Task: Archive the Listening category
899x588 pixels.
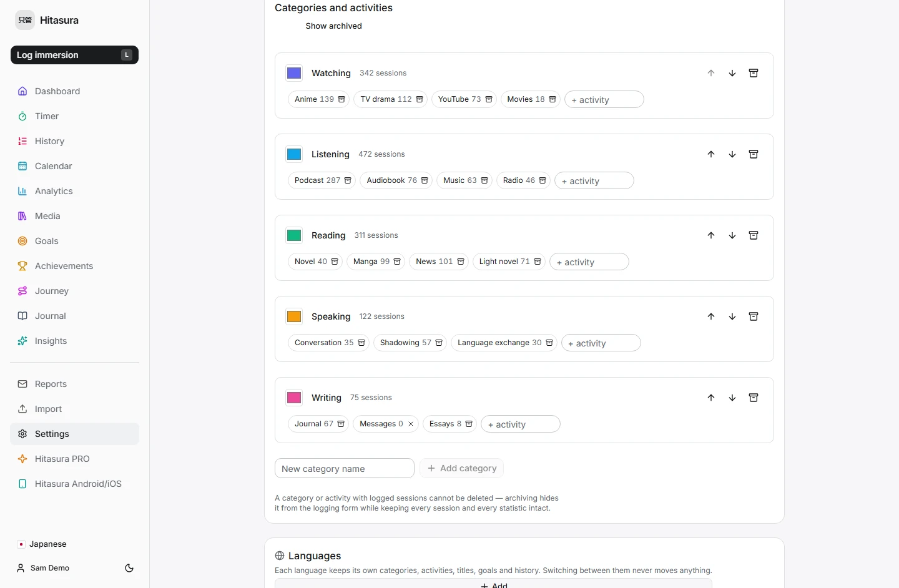Action: click(x=754, y=154)
